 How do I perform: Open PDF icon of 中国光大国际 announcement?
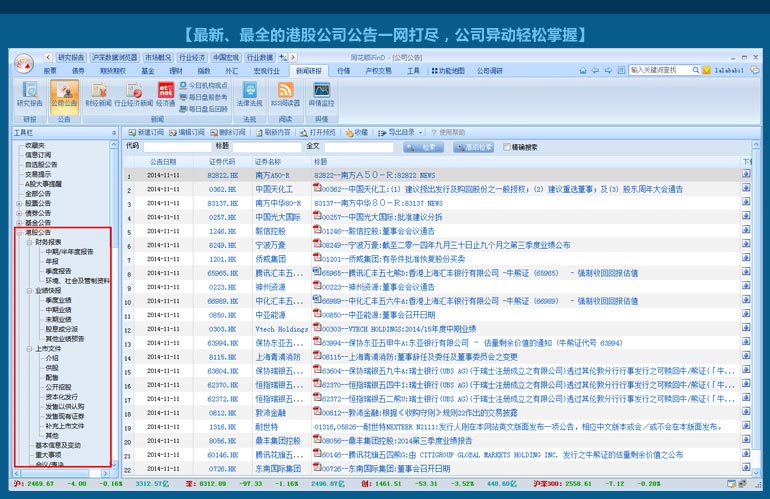(x=317, y=215)
